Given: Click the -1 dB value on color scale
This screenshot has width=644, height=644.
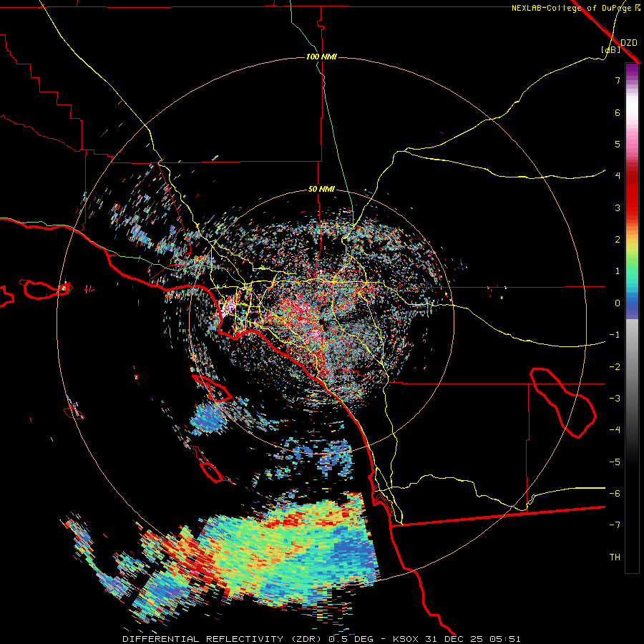Looking at the screenshot, I should click(615, 335).
